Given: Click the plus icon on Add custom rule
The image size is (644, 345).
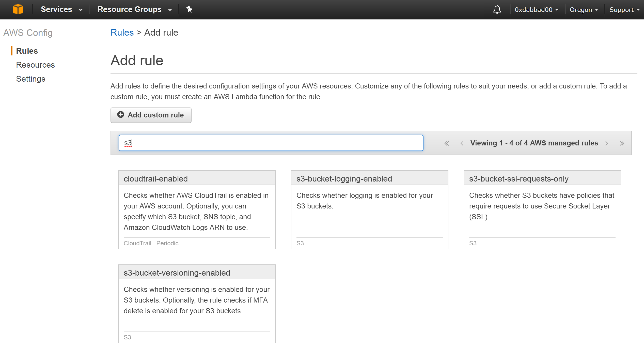Looking at the screenshot, I should pos(121,115).
